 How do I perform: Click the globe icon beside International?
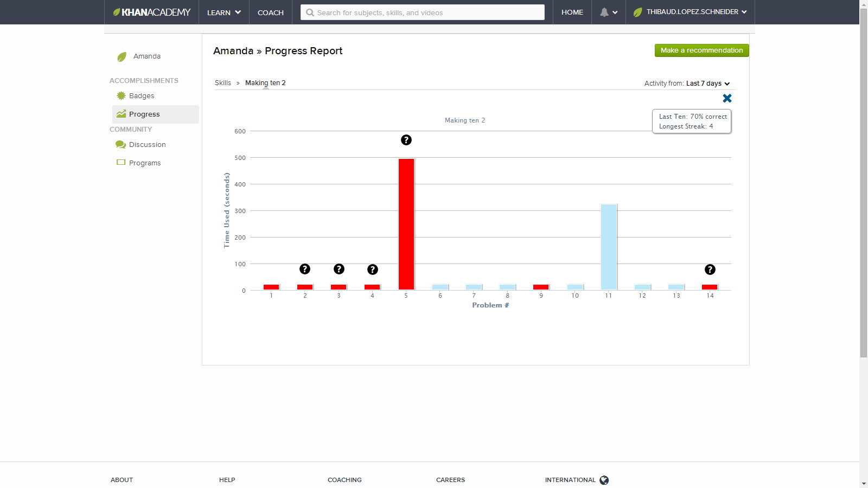click(x=604, y=480)
